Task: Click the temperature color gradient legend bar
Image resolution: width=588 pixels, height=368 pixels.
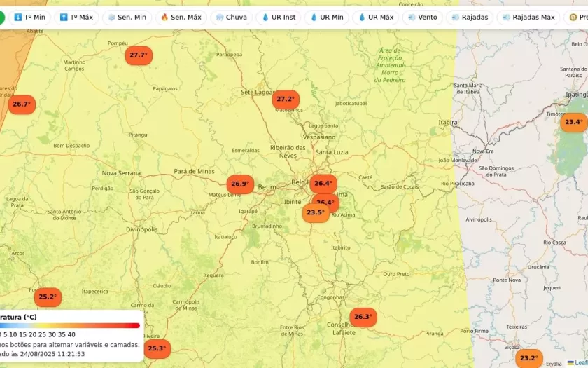Action: (x=70, y=325)
